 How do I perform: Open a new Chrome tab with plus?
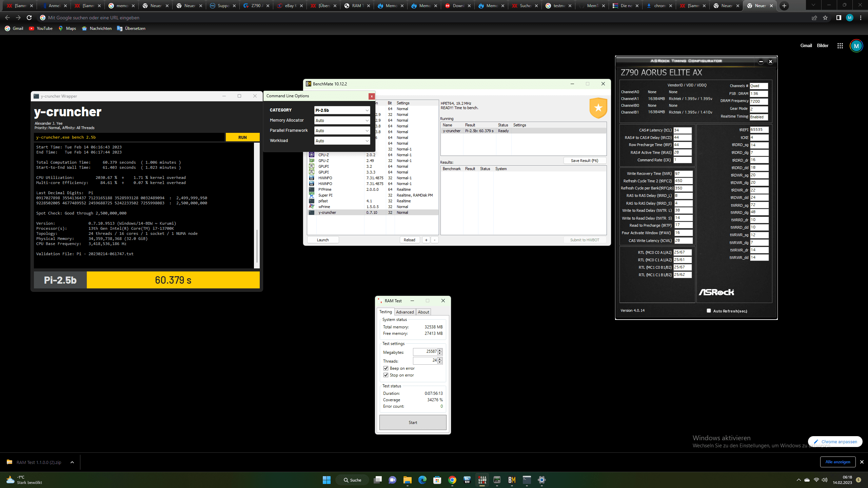(x=784, y=6)
